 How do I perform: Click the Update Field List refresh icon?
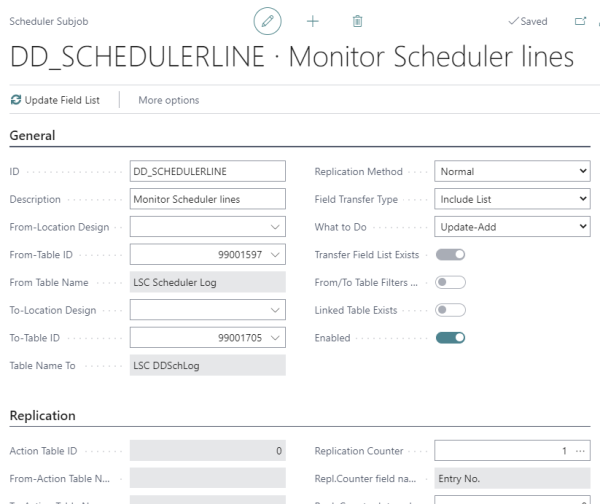pyautogui.click(x=16, y=100)
